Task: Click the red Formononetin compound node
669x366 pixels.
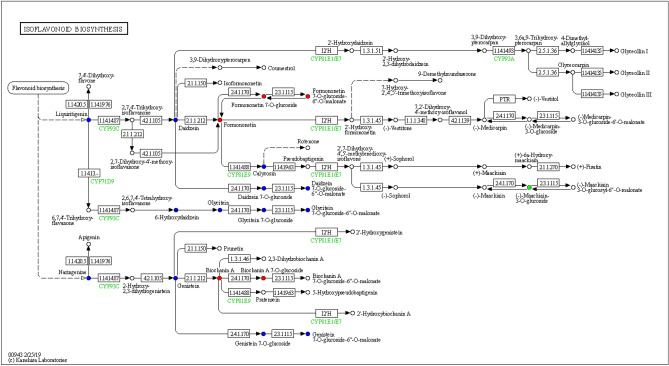Action: pyautogui.click(x=220, y=120)
